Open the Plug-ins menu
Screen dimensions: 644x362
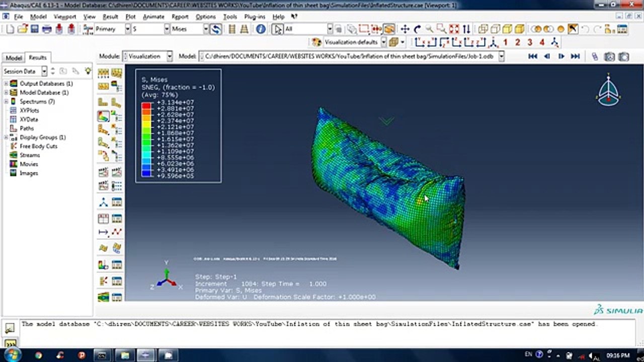[x=254, y=17]
